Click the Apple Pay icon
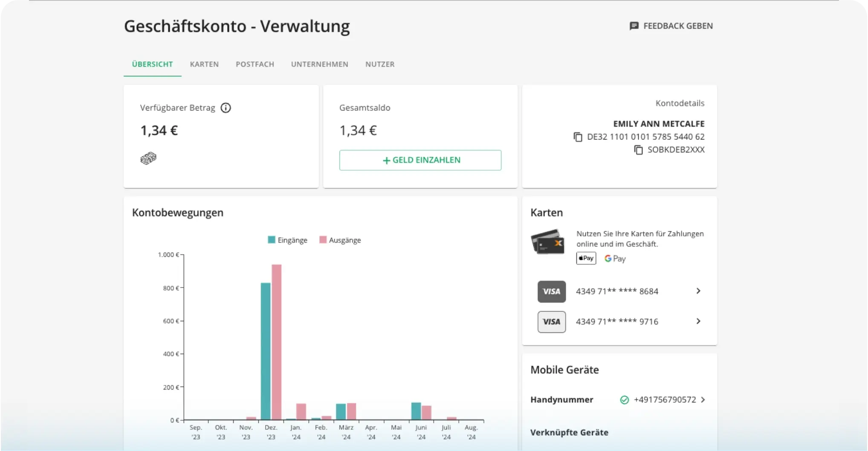The height and width of the screenshot is (451, 868). 585,258
